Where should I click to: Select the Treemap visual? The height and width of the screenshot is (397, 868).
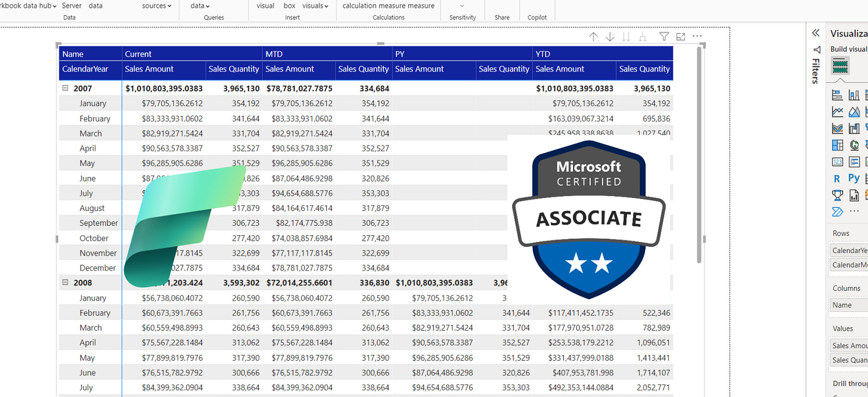[x=837, y=145]
